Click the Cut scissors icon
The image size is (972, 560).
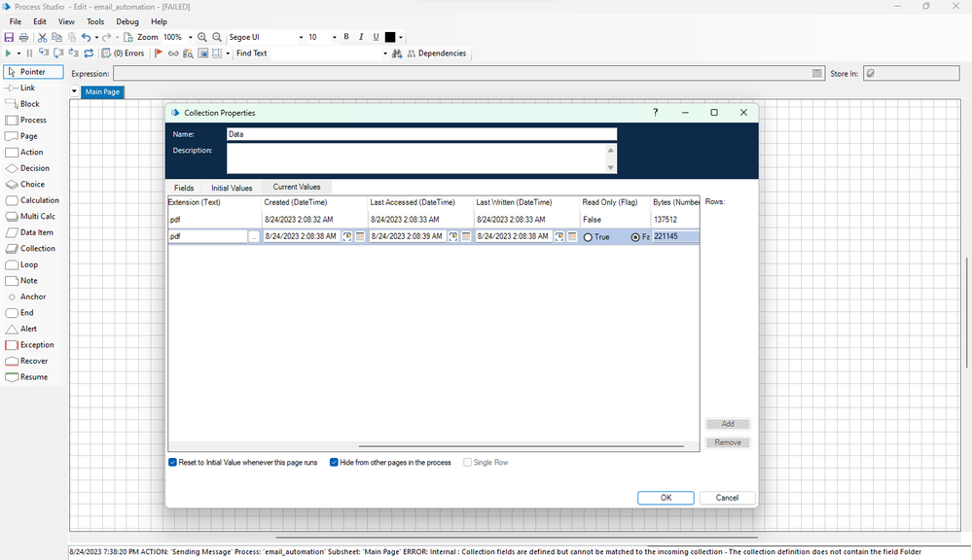(x=43, y=37)
